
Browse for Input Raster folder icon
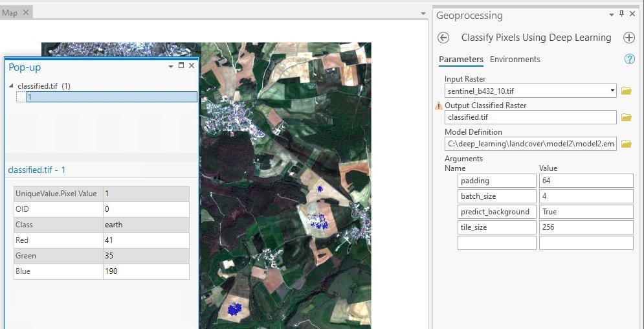(x=626, y=91)
